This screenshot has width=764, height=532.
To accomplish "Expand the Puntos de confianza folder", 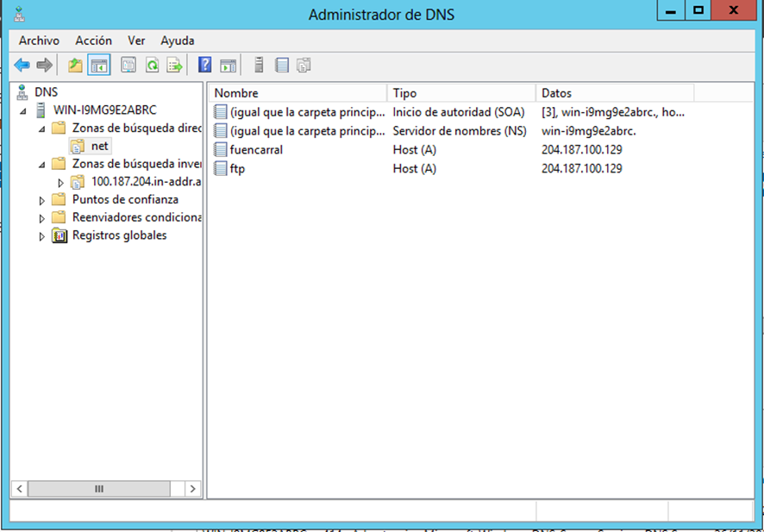I will tap(42, 200).
